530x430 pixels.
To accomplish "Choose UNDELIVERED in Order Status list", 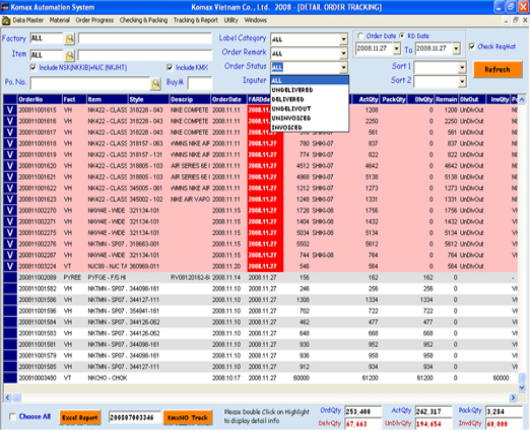I will (309, 90).
